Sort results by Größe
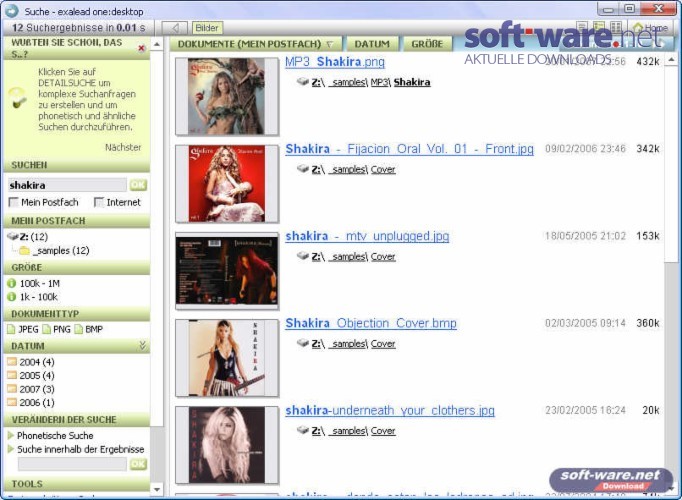This screenshot has width=682, height=500. pyautogui.click(x=427, y=44)
